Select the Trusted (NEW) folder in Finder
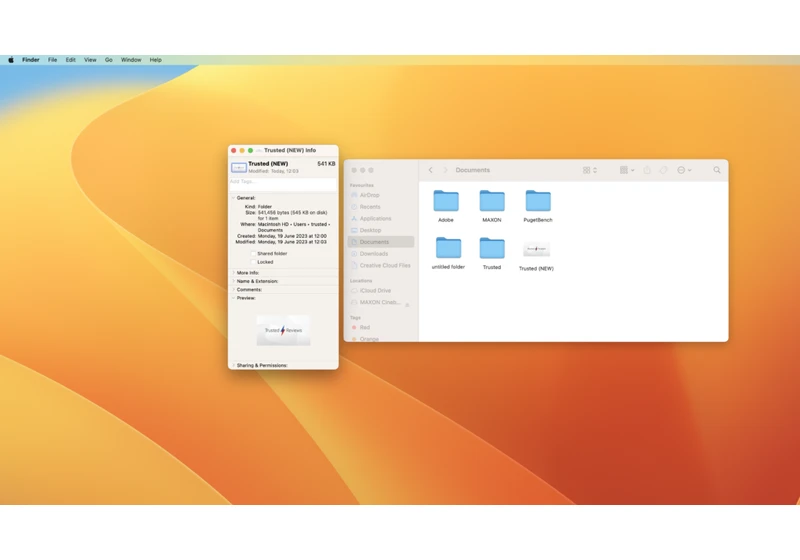This screenshot has height=560, width=800. pyautogui.click(x=536, y=249)
